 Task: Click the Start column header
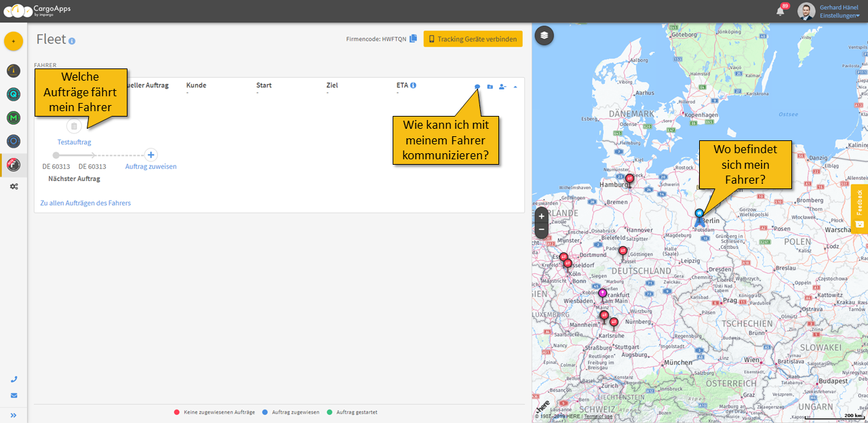tap(264, 85)
